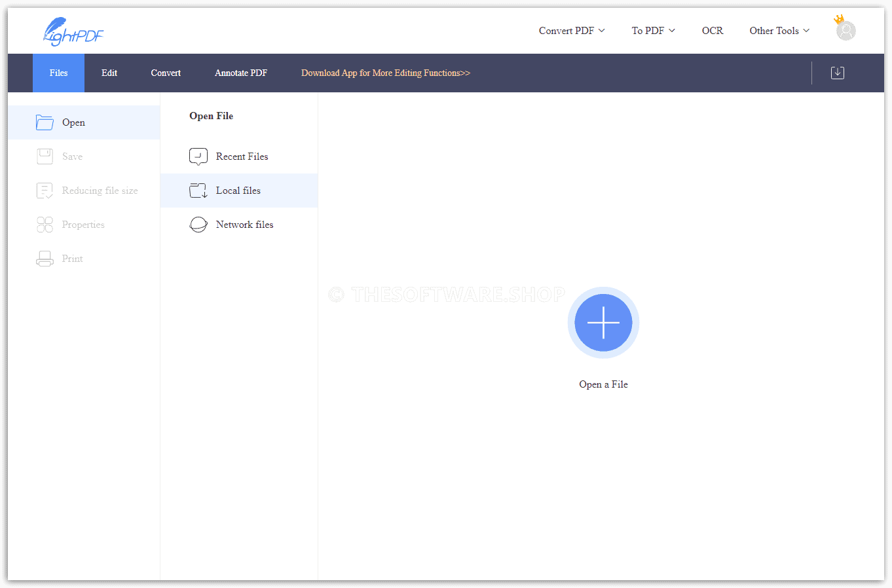Expand the To PDF dropdown
Image resolution: width=892 pixels, height=588 pixels.
point(653,31)
